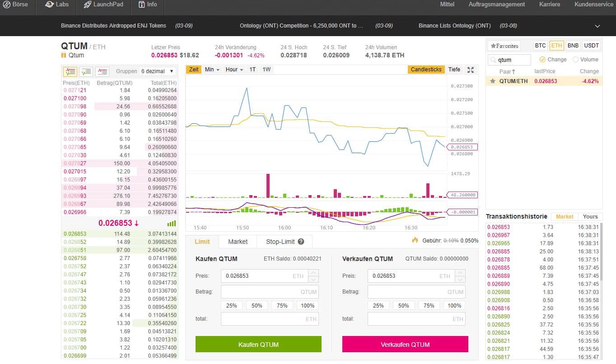Show combined buy and sell order book view
This screenshot has width=616, height=364.
[x=70, y=71]
